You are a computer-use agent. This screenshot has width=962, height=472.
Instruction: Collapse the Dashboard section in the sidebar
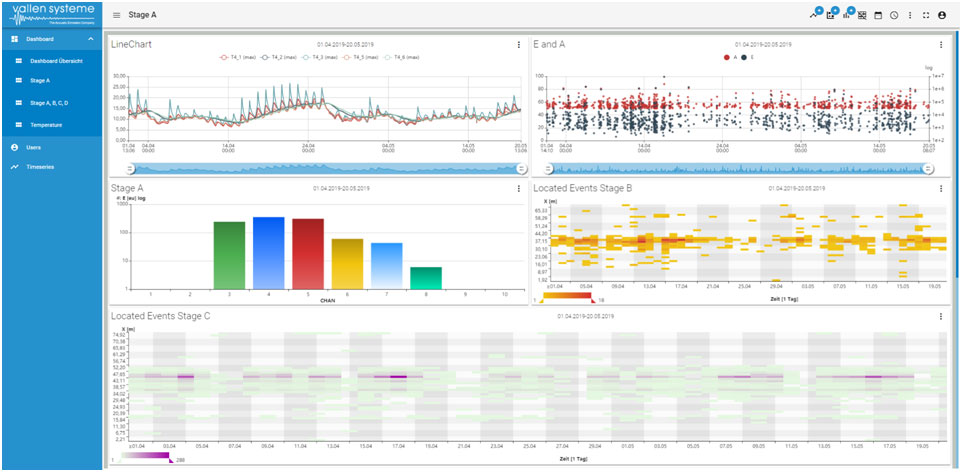click(92, 39)
